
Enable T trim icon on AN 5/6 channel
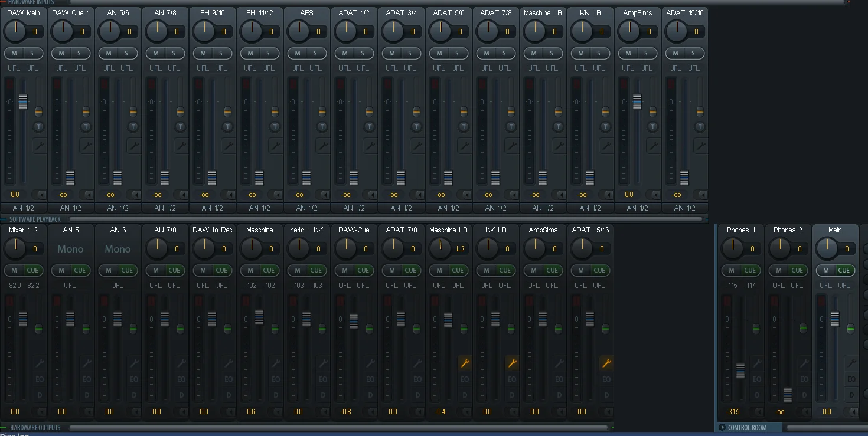point(133,127)
